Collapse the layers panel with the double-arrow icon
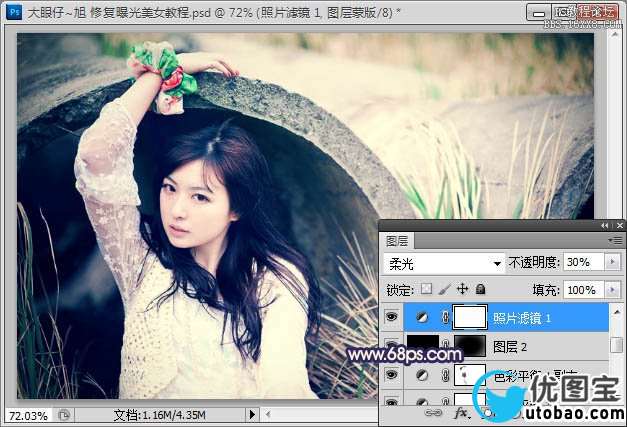Viewport: 627px width, 427px height. click(605, 226)
